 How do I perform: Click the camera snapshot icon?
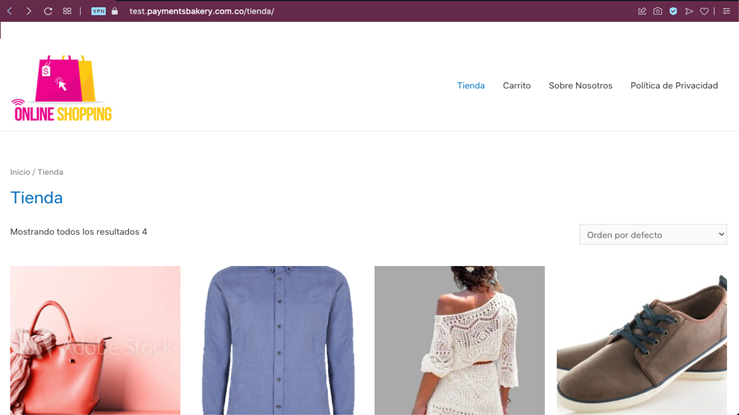point(657,11)
